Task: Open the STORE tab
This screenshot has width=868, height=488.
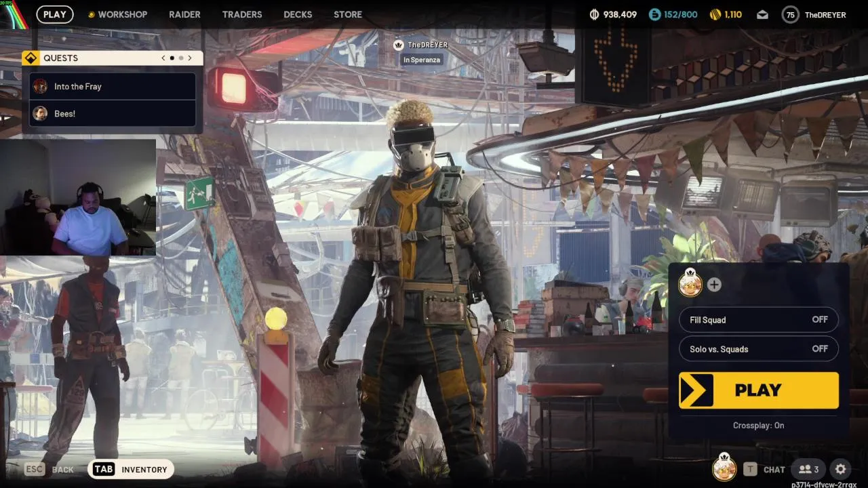Action: [x=348, y=14]
